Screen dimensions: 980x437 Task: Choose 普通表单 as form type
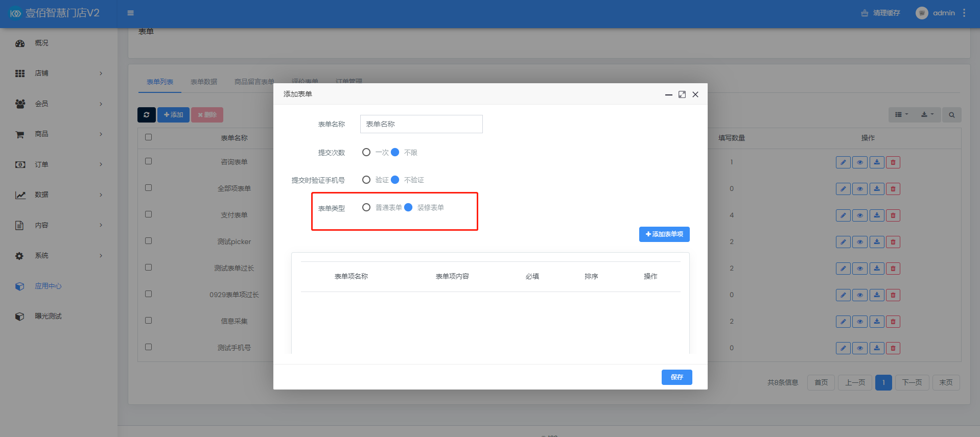(366, 207)
